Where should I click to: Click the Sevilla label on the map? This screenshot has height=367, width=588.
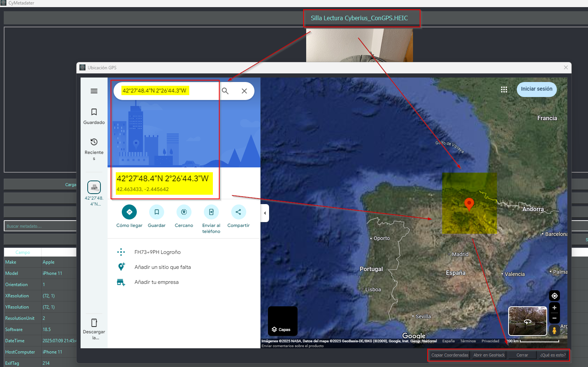click(423, 316)
